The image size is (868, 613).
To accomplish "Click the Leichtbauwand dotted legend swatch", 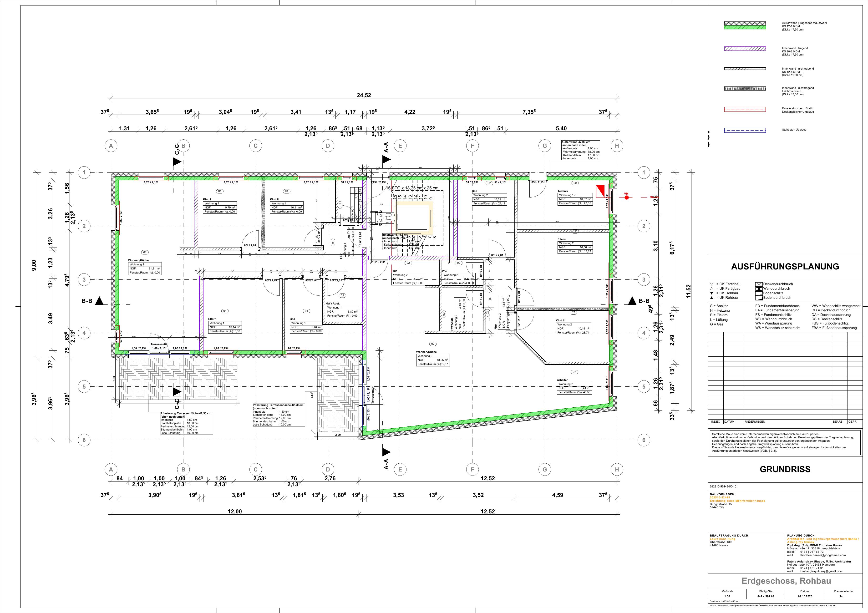I will (745, 88).
